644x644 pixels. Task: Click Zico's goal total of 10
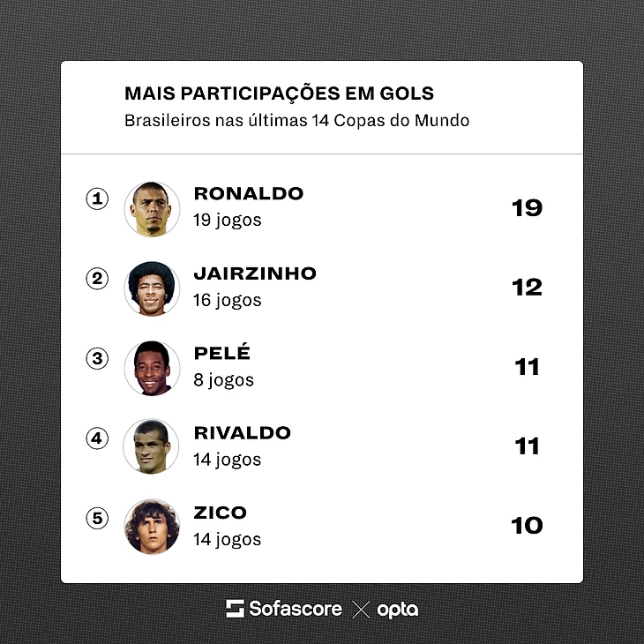(x=527, y=525)
